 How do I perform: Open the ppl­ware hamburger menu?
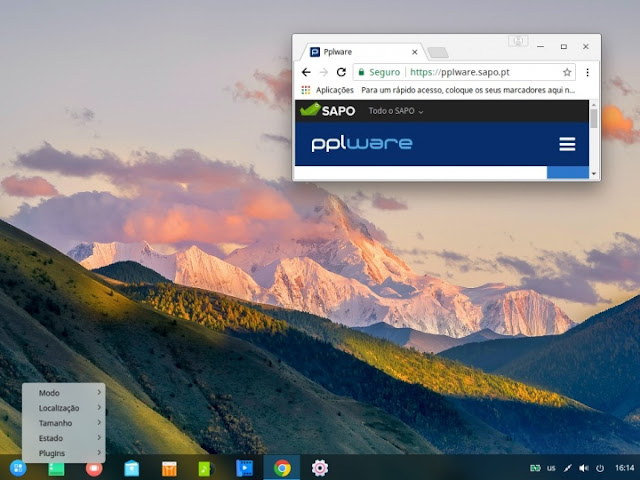(567, 144)
